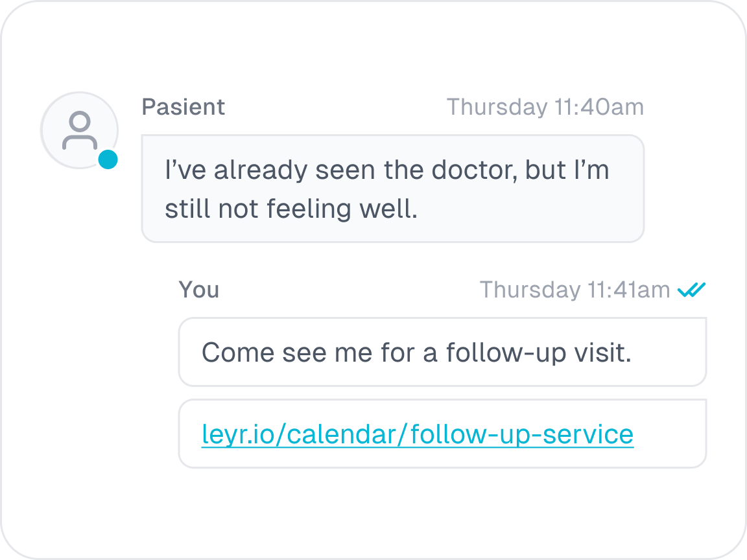Click the double-checkmark read receipt icon

[691, 290]
